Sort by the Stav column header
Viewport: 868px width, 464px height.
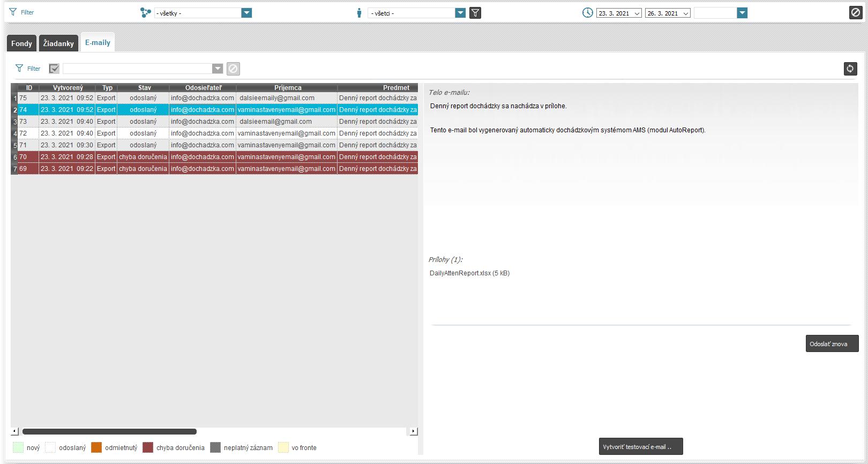click(144, 88)
